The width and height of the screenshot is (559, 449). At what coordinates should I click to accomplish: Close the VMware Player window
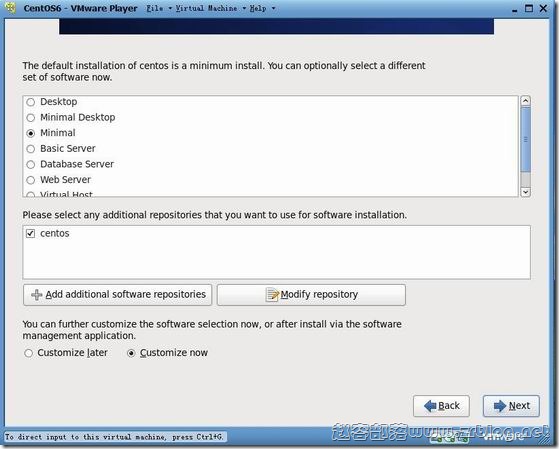[543, 8]
